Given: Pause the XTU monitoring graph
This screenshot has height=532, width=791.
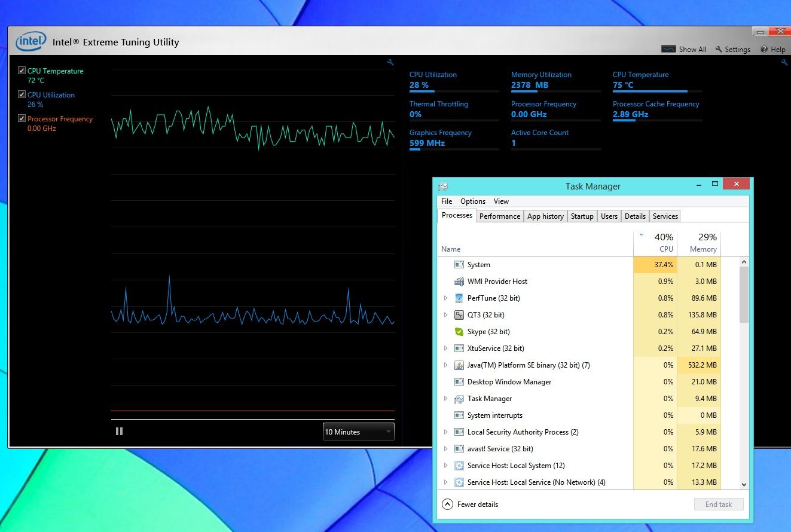Looking at the screenshot, I should 119,431.
